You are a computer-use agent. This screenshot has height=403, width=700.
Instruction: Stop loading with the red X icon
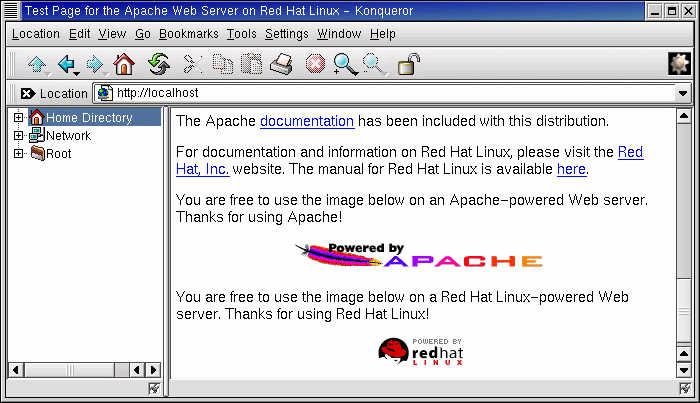click(315, 64)
